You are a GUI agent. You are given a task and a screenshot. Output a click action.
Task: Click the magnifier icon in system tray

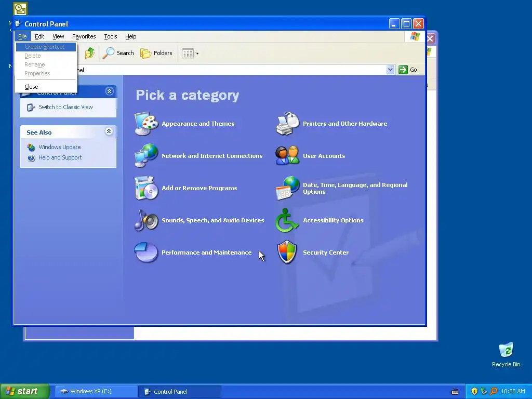point(494,392)
